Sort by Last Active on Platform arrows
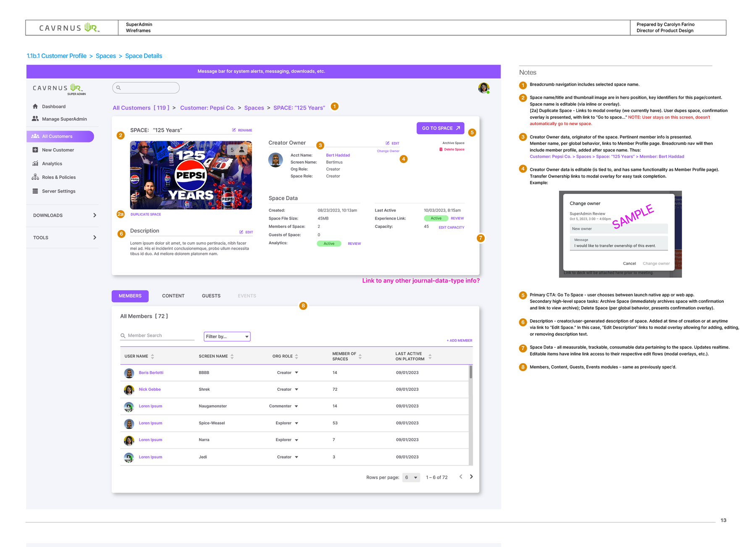 click(430, 356)
